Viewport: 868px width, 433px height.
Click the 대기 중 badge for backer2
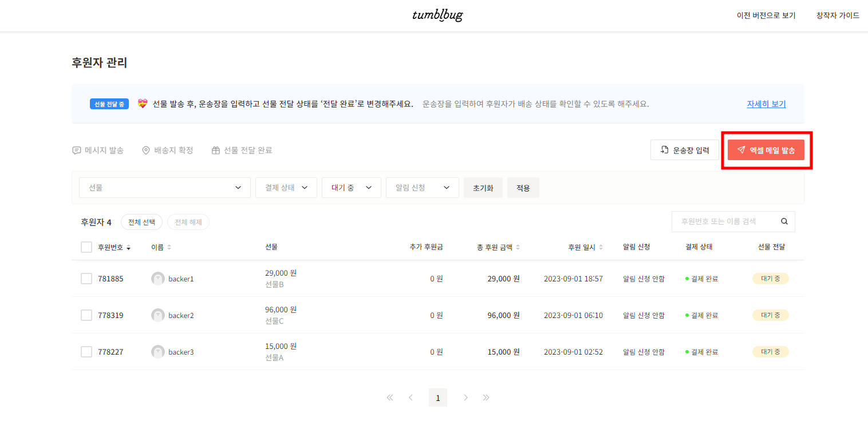coord(771,315)
